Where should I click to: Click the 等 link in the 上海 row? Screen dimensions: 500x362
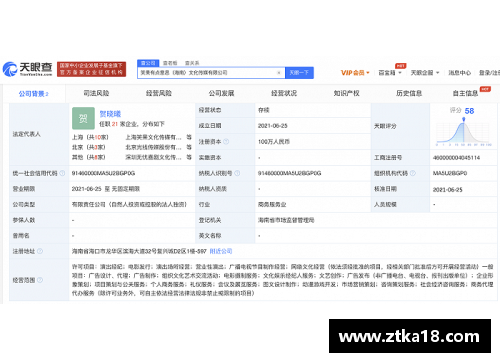pyautogui.click(x=189, y=137)
